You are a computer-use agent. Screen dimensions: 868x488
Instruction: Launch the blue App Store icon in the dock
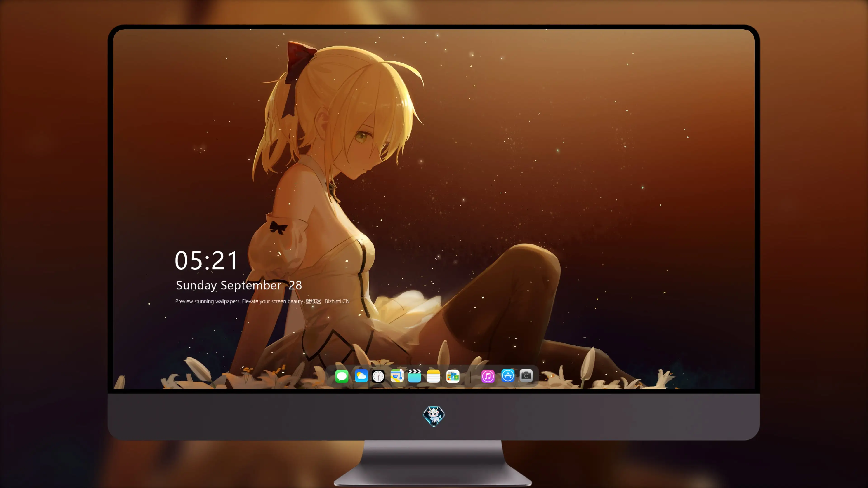point(508,376)
